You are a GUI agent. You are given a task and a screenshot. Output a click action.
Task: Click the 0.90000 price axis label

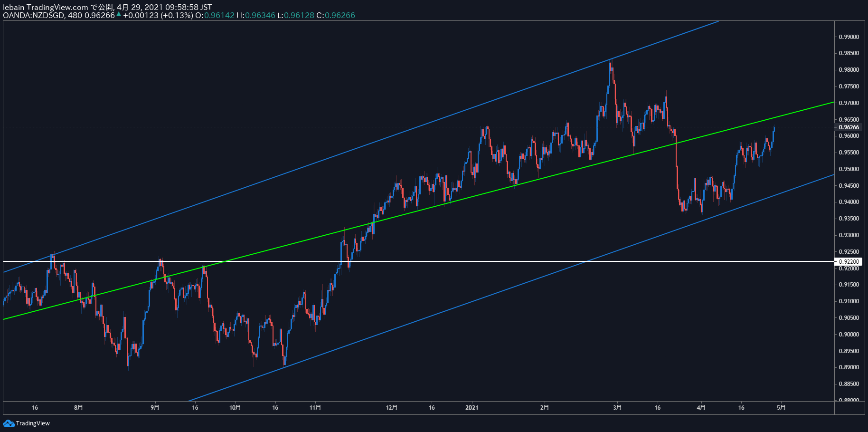coord(849,334)
